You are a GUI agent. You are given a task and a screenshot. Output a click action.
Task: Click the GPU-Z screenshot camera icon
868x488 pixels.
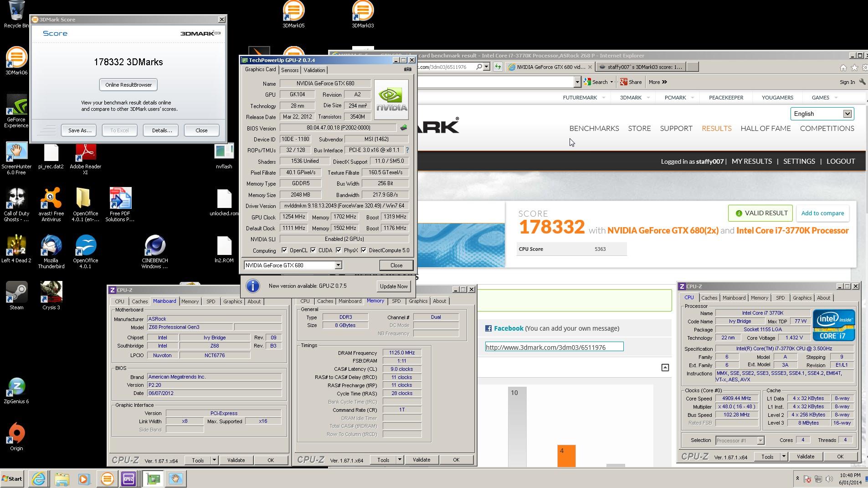(408, 69)
